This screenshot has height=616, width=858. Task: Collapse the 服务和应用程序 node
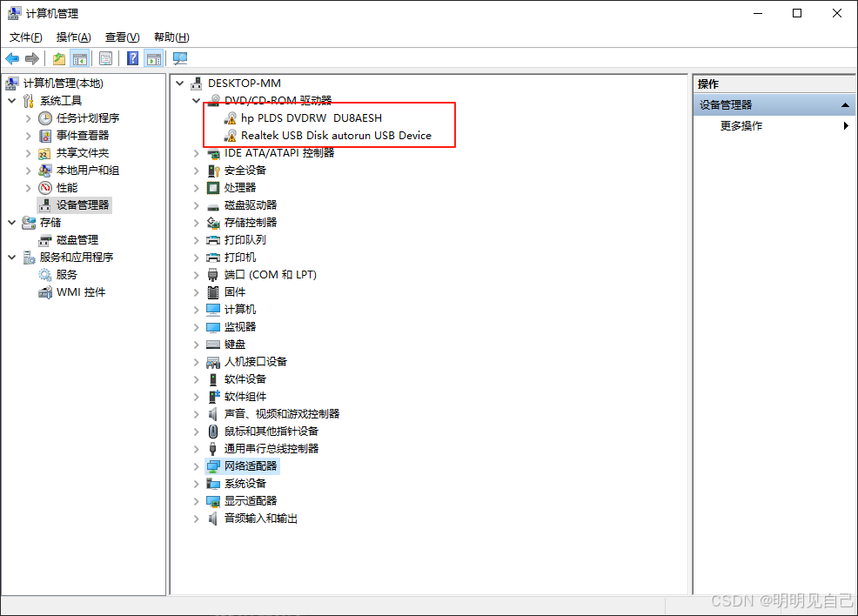coord(12,258)
